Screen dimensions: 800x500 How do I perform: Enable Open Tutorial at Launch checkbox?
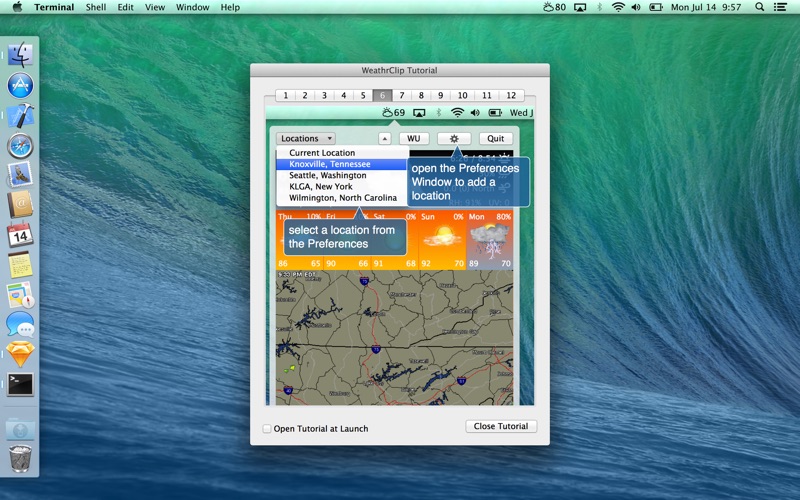(267, 429)
